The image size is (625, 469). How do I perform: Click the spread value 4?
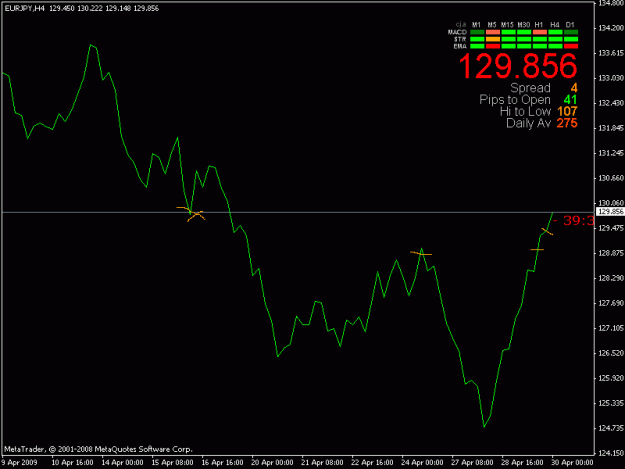tap(574, 88)
